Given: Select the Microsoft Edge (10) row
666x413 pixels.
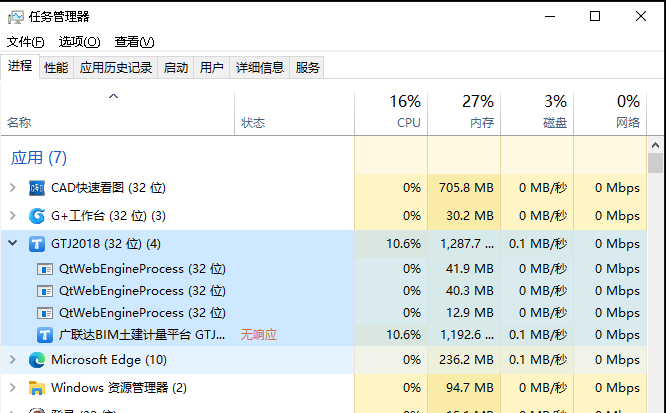Looking at the screenshot, I should [324, 360].
